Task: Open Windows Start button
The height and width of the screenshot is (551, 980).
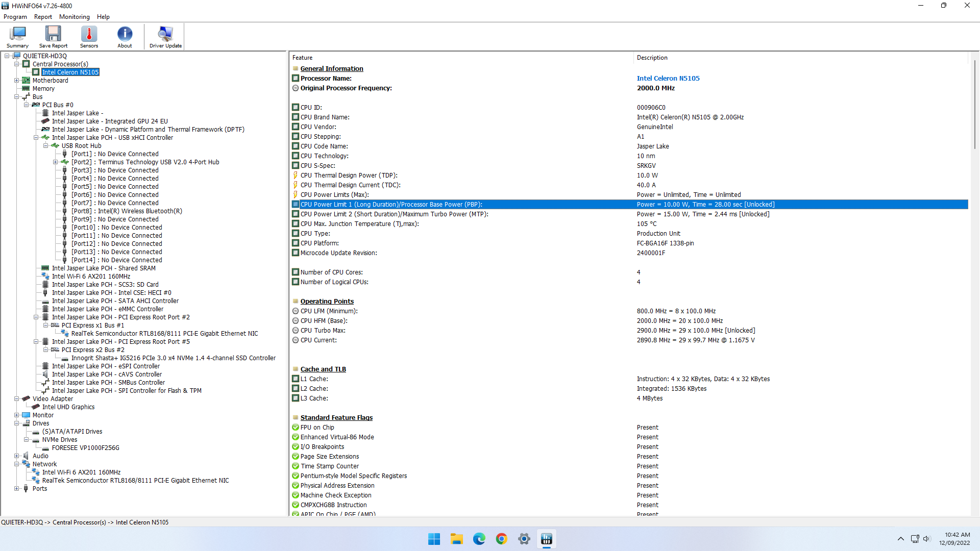Action: click(434, 539)
